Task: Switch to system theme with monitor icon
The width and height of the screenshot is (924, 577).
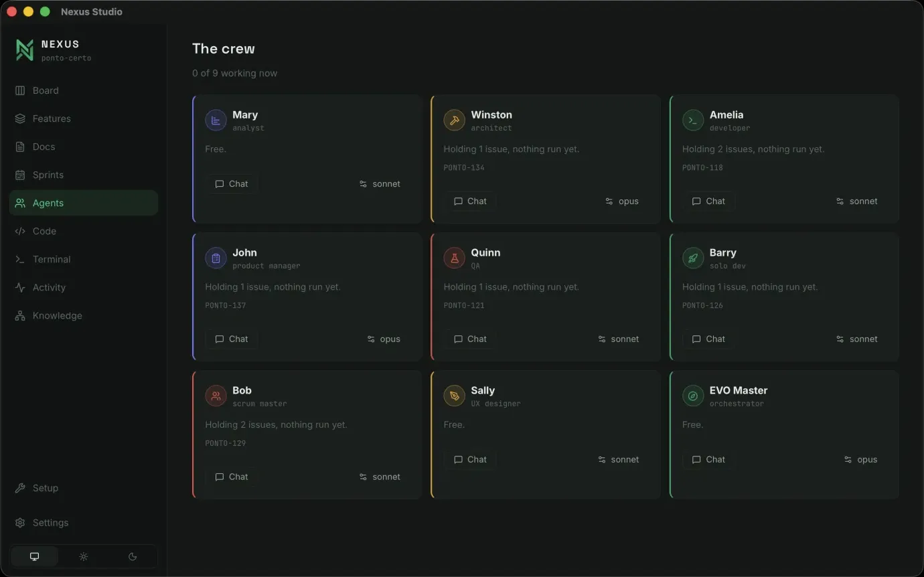Action: pos(35,556)
